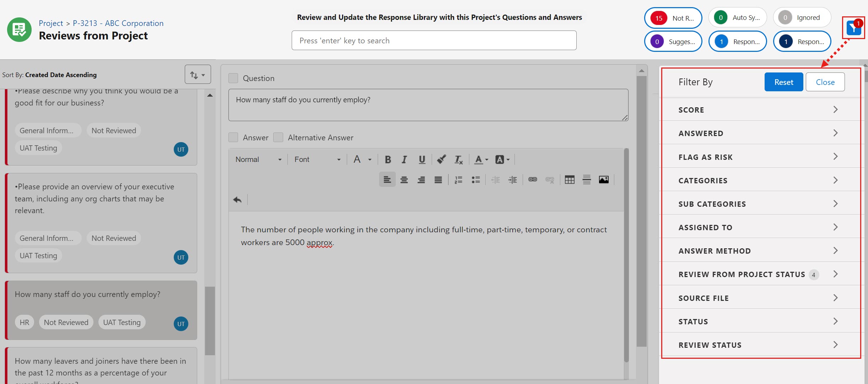The width and height of the screenshot is (868, 384).
Task: Toggle italic formatting
Action: [404, 159]
